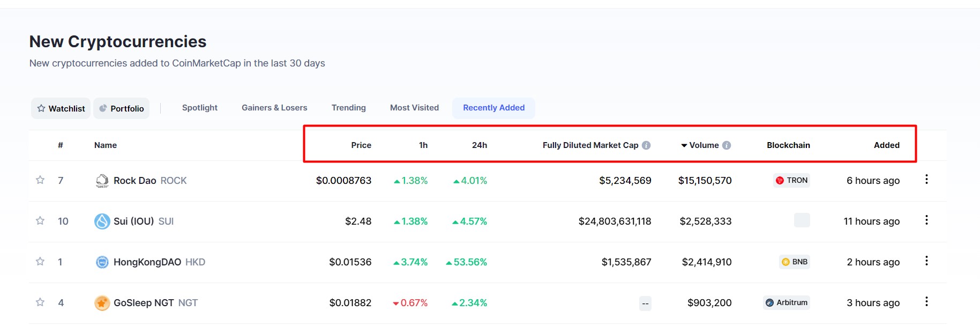Click Sui 24h change 4.57%
Viewport: 980px width, 326px height.
pos(469,221)
